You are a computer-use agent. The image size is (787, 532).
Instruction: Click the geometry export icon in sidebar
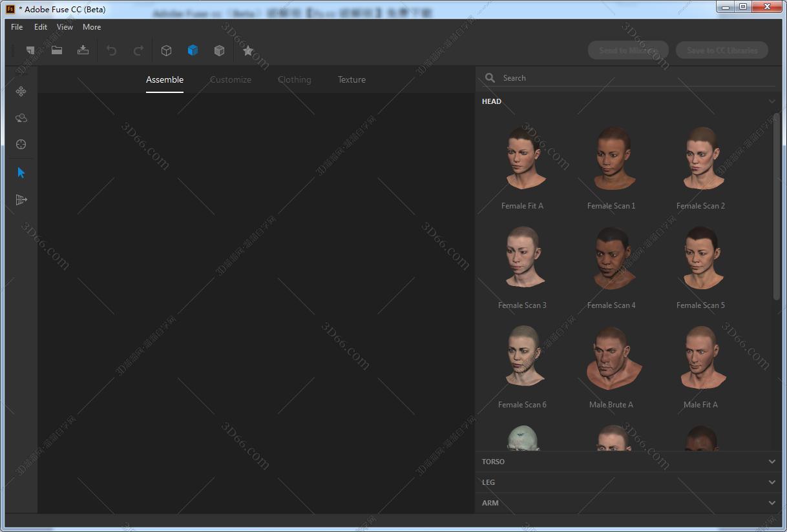click(21, 200)
